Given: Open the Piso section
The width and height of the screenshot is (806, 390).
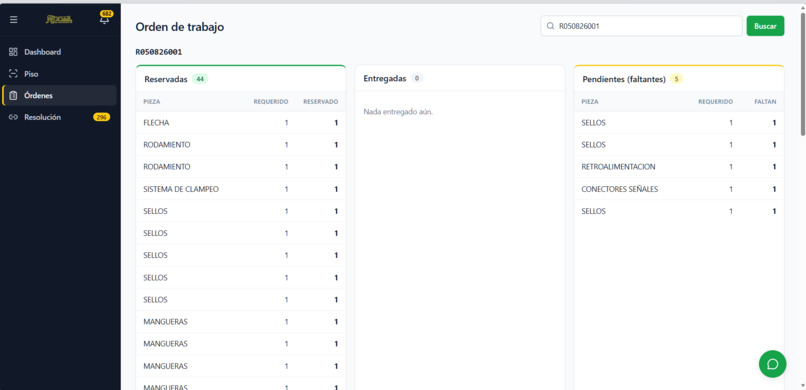Looking at the screenshot, I should click(59, 74).
